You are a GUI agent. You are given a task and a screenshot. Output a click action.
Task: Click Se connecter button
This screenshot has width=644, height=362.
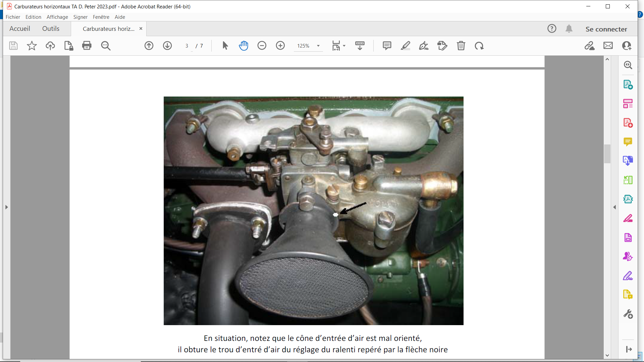606,29
